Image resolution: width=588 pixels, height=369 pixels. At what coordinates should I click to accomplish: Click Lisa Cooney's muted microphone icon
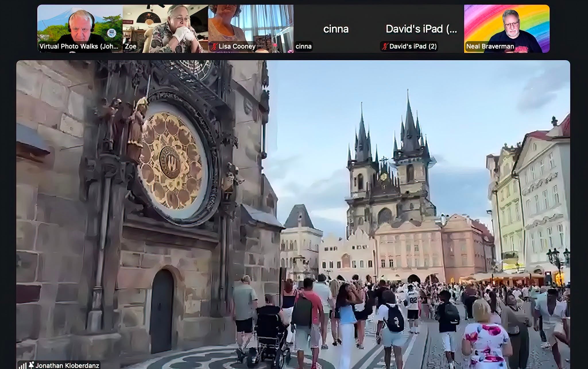pyautogui.click(x=214, y=46)
